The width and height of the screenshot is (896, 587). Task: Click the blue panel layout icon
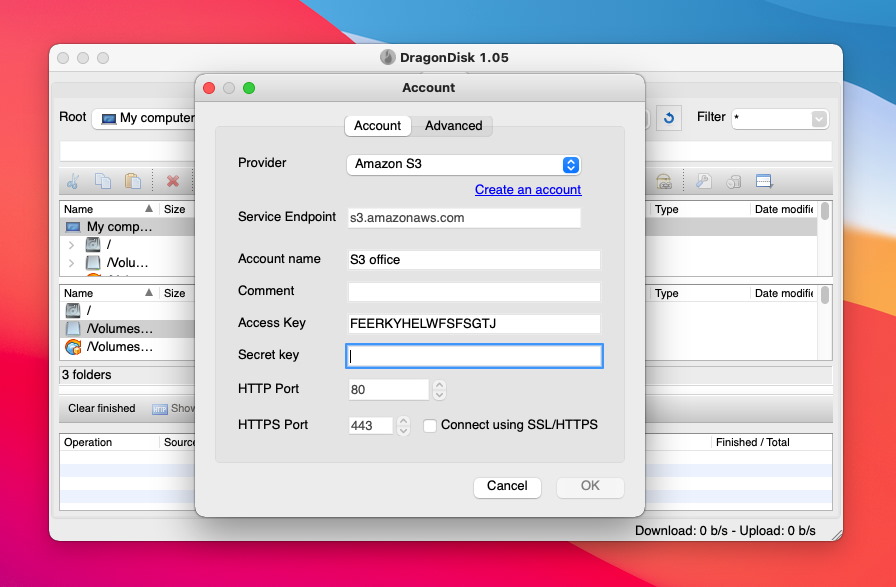(764, 181)
